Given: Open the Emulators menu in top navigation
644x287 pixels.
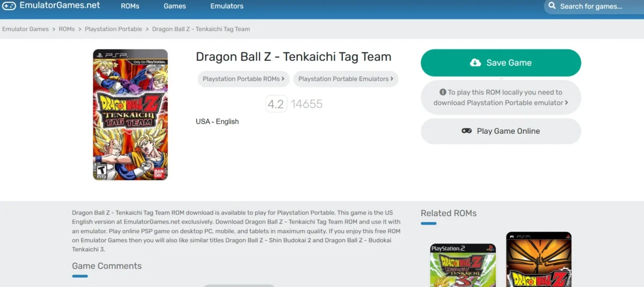Looking at the screenshot, I should (226, 6).
